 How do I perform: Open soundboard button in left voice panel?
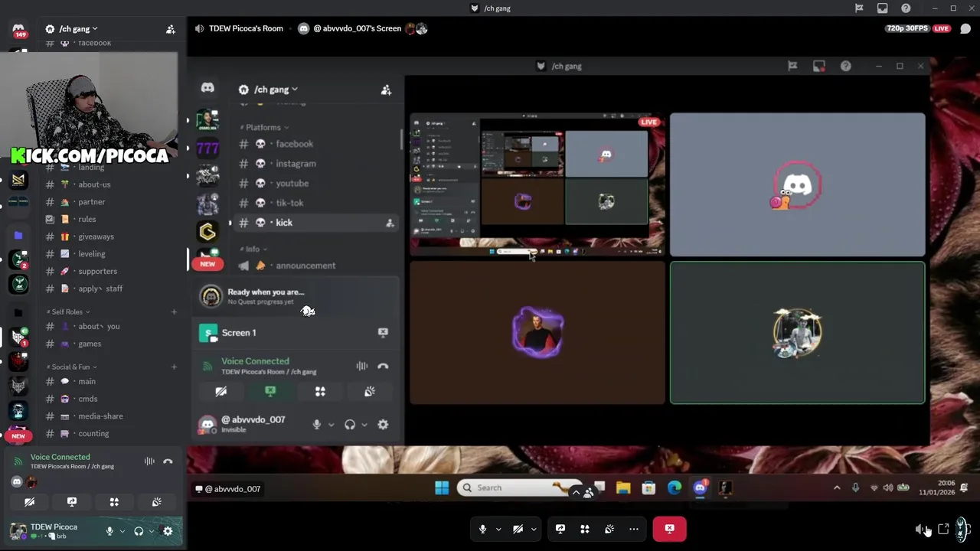pyautogui.click(x=156, y=502)
